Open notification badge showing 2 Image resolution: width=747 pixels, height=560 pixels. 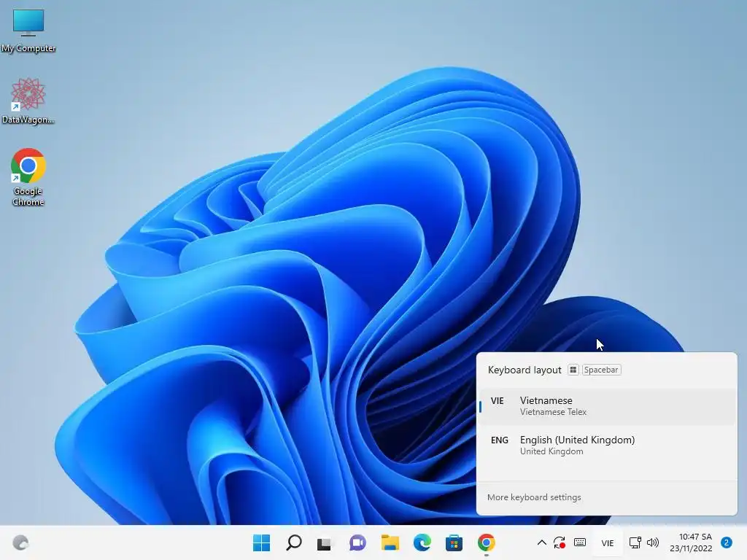point(727,542)
